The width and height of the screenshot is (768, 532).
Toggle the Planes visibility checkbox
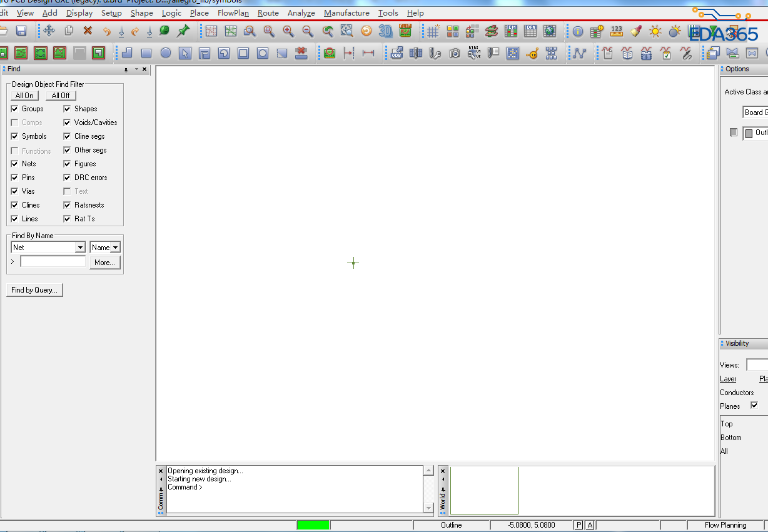pyautogui.click(x=754, y=405)
